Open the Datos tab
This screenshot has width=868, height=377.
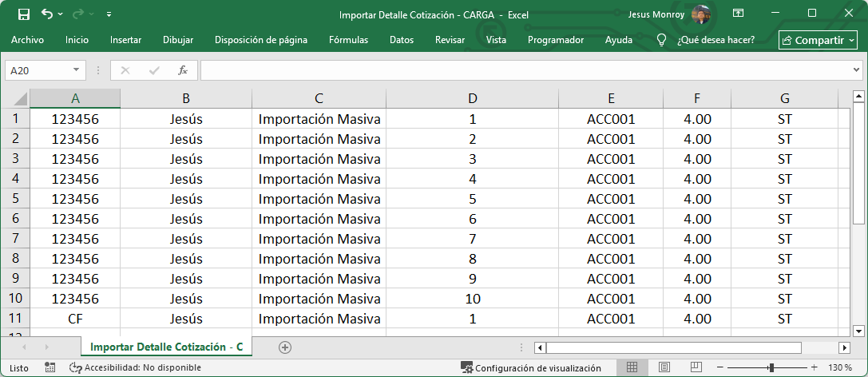point(402,40)
